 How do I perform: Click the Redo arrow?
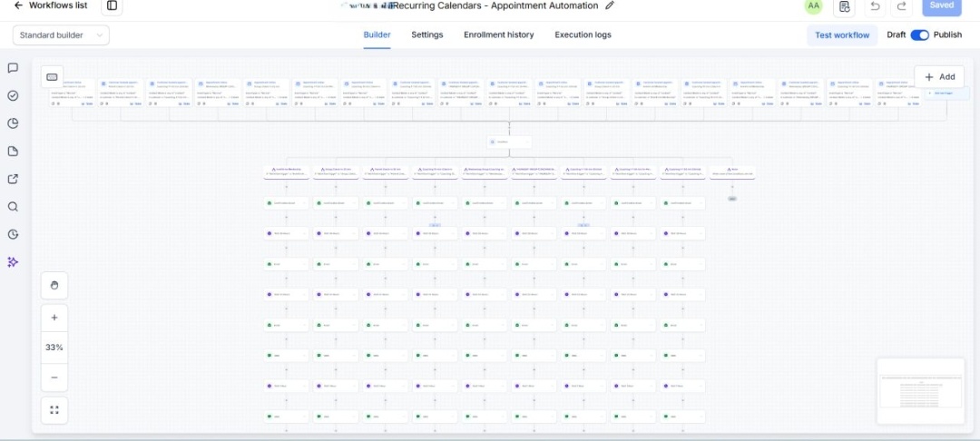[x=901, y=6]
